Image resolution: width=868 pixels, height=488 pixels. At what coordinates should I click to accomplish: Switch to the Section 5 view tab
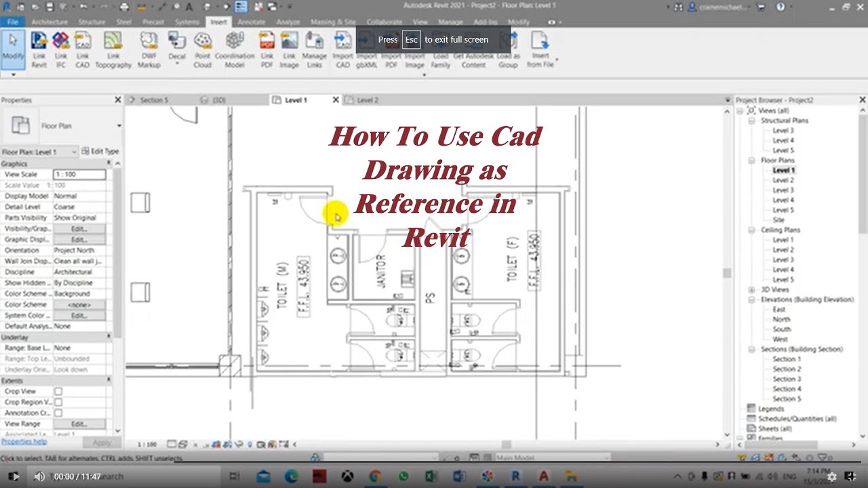(154, 100)
